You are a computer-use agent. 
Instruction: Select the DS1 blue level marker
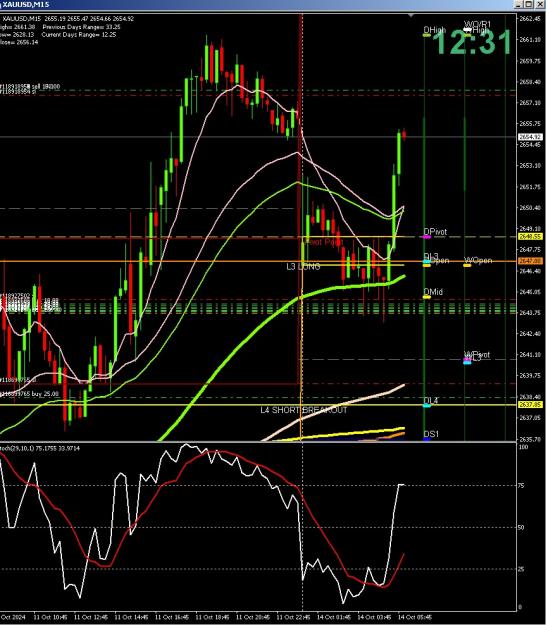(x=426, y=439)
